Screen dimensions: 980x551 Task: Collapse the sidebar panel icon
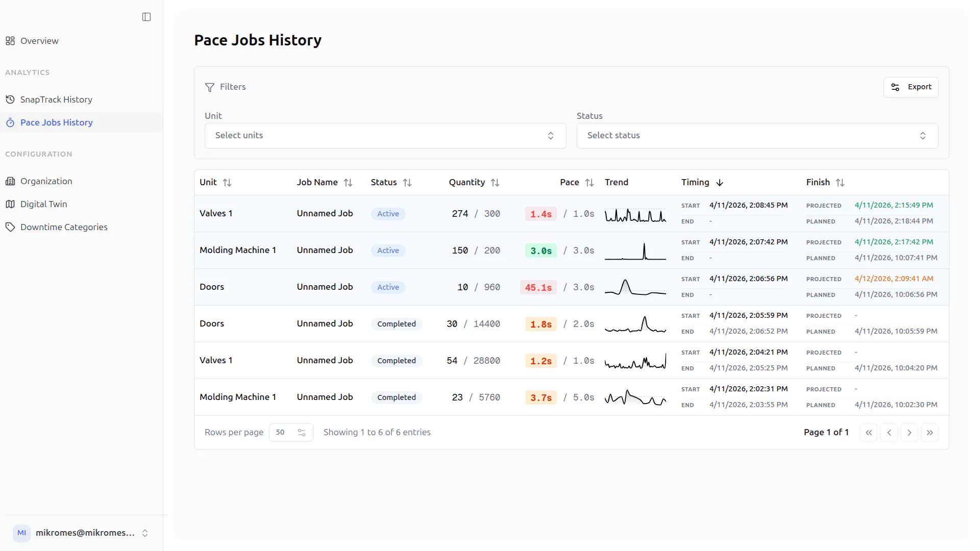click(x=146, y=17)
